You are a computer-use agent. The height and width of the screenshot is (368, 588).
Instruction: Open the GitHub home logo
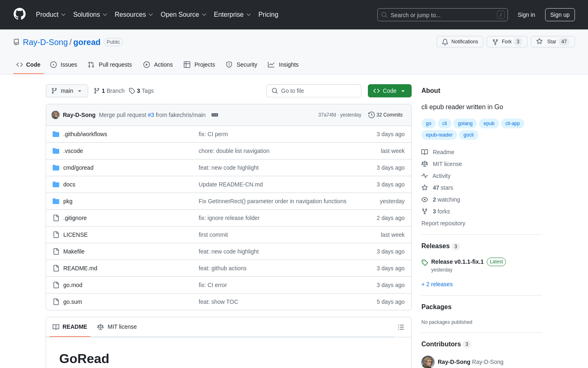coord(20,14)
